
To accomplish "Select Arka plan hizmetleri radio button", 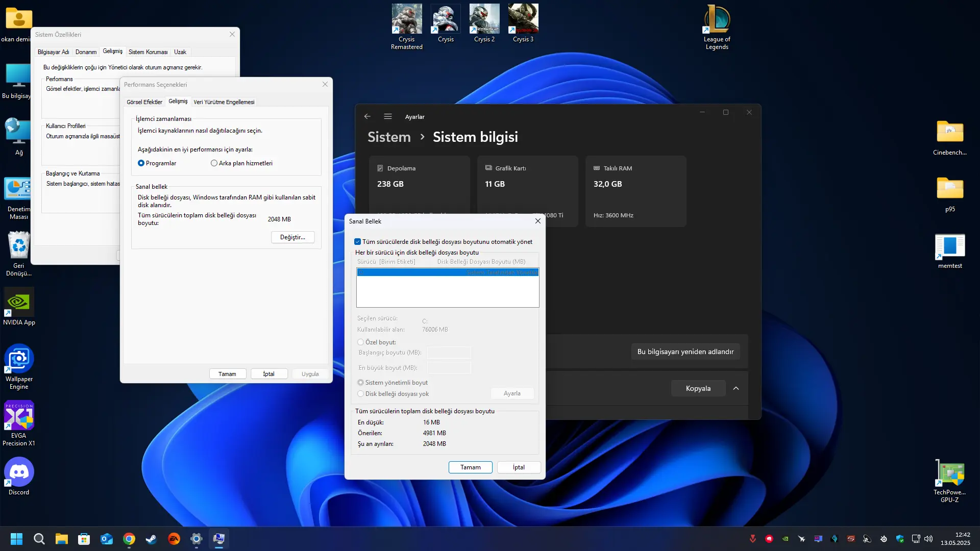I will pyautogui.click(x=214, y=163).
